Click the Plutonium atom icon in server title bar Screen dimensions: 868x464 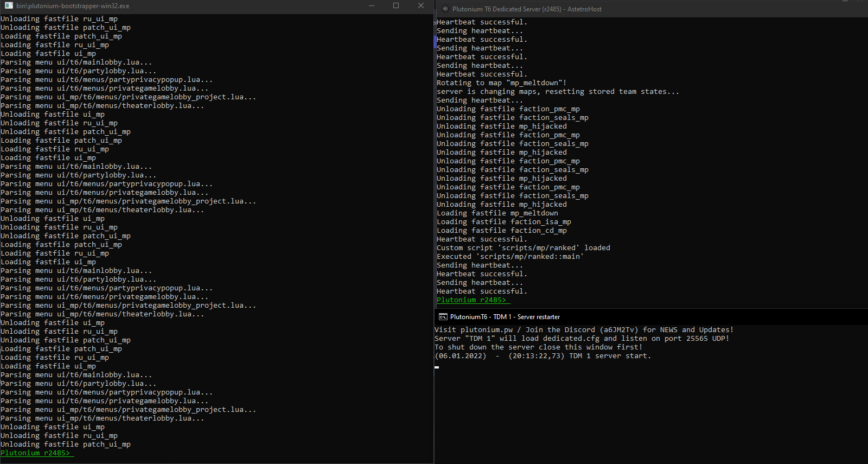[x=445, y=9]
